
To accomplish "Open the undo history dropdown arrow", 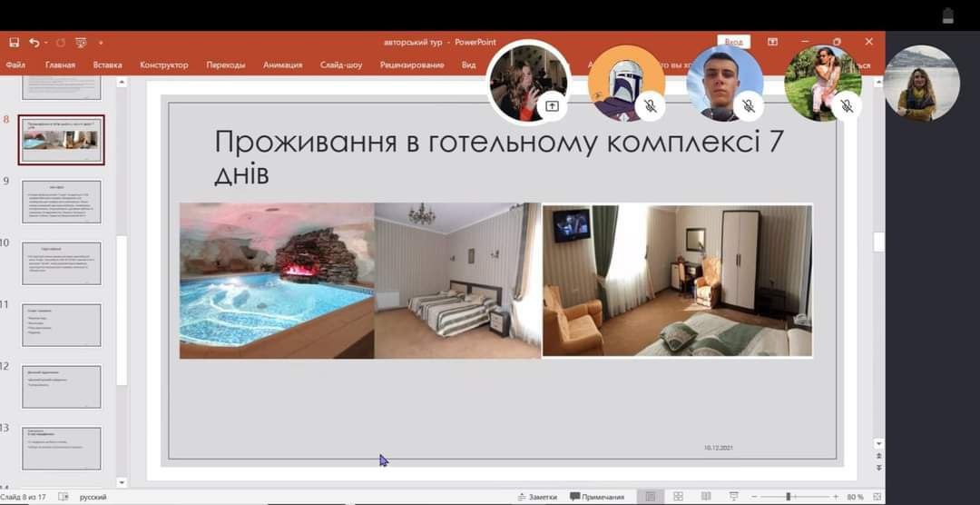I will (45, 43).
